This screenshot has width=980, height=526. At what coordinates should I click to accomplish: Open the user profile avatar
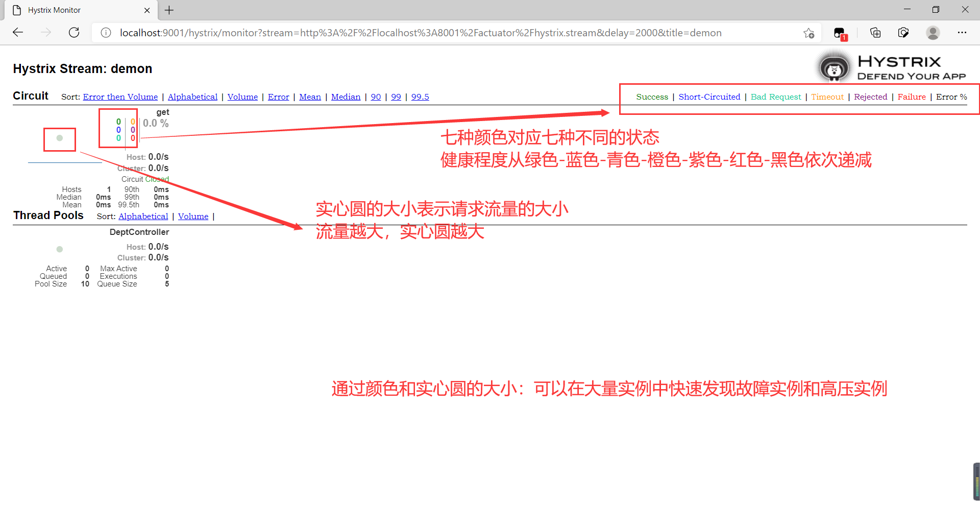pos(933,33)
